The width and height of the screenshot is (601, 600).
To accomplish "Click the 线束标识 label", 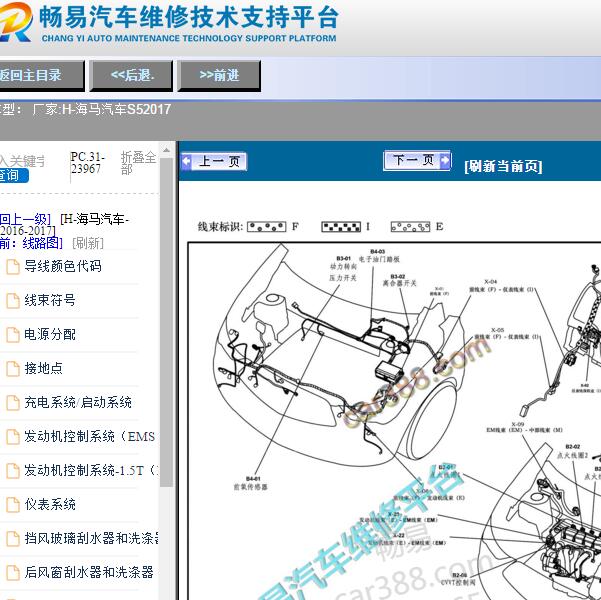I will 220,227.
